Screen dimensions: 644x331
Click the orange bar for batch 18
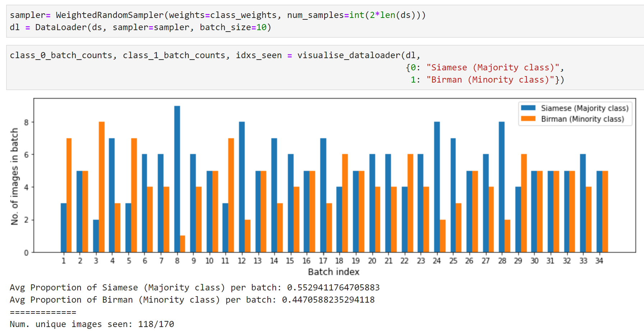click(345, 204)
